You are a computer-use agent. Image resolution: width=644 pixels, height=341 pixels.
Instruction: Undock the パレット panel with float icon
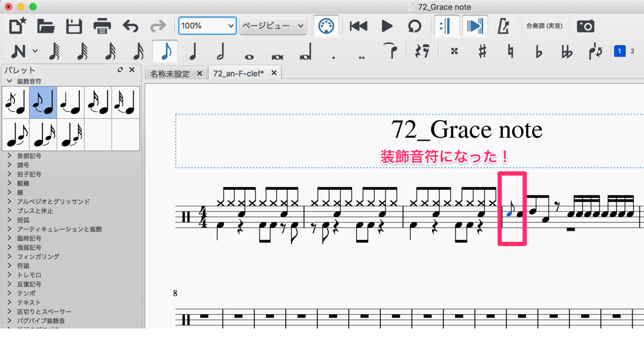pyautogui.click(x=120, y=70)
